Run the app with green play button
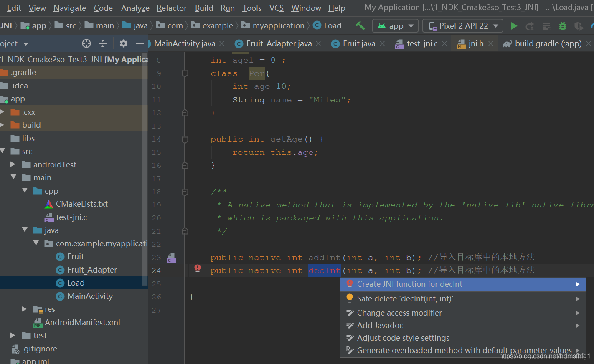594x364 pixels. (x=514, y=26)
